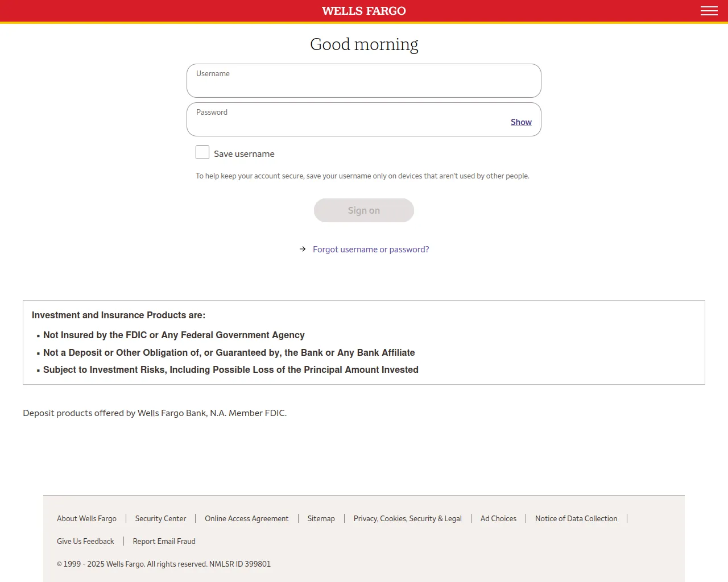
Task: Open Forgot username or password link
Action: point(371,250)
